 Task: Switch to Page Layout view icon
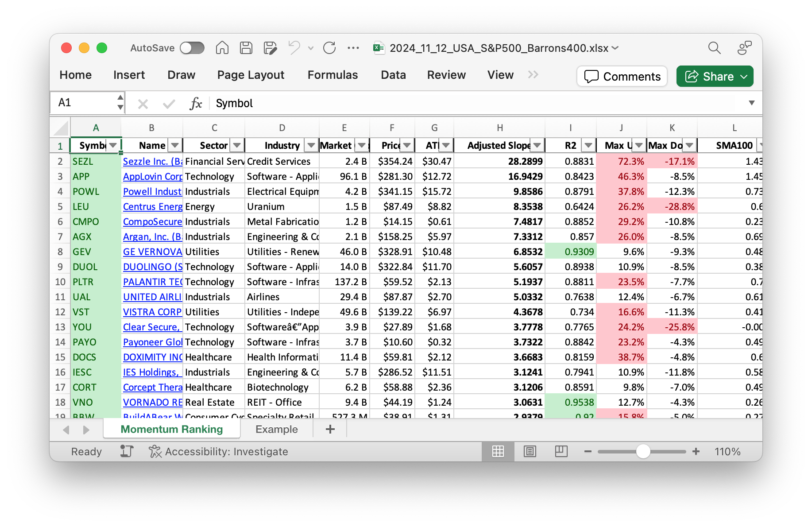click(530, 451)
